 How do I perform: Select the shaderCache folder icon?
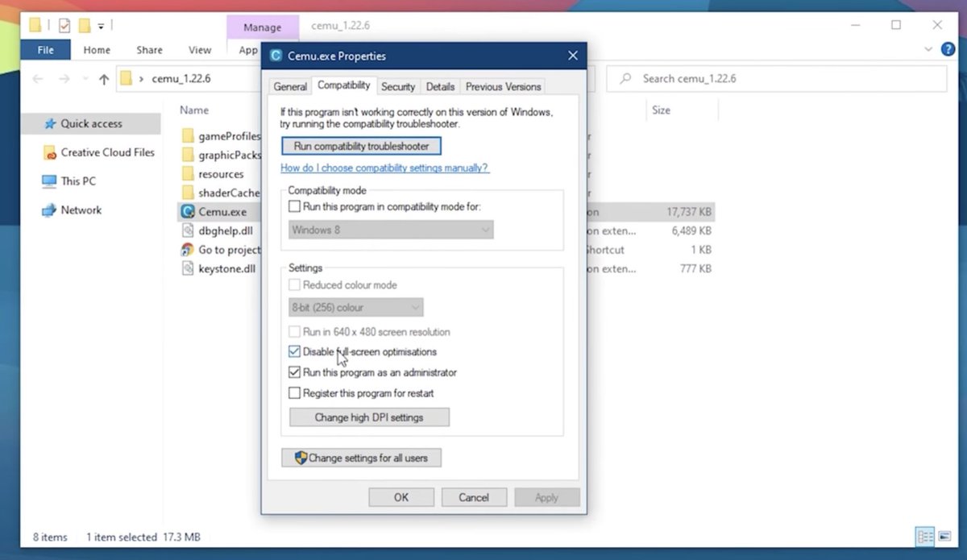(188, 193)
